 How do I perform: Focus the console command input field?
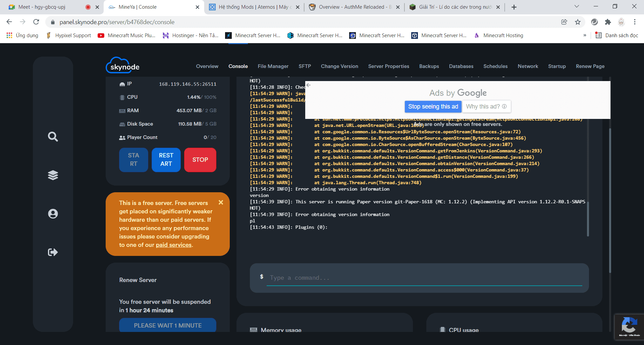click(424, 278)
